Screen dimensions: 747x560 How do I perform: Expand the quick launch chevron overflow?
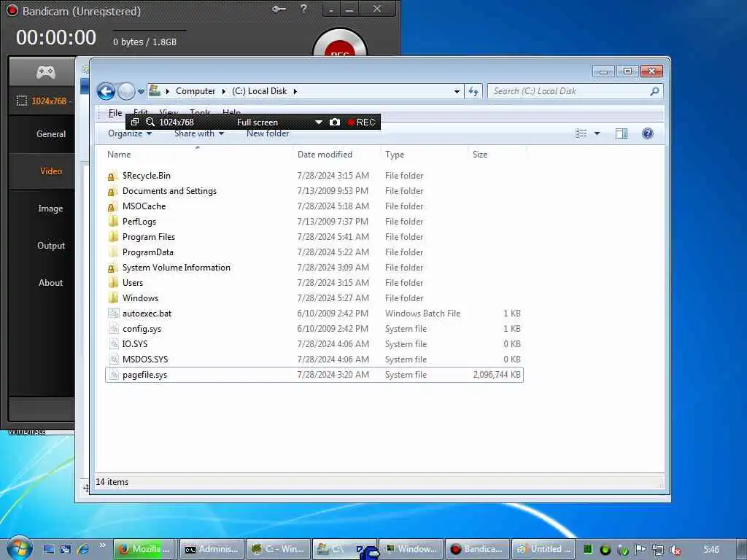[102, 545]
